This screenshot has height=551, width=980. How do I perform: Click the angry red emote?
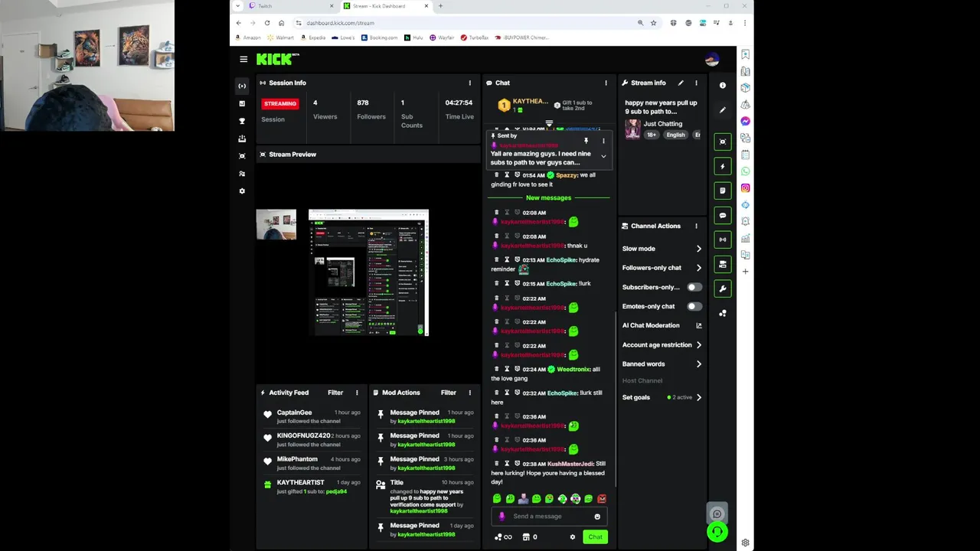click(x=602, y=499)
